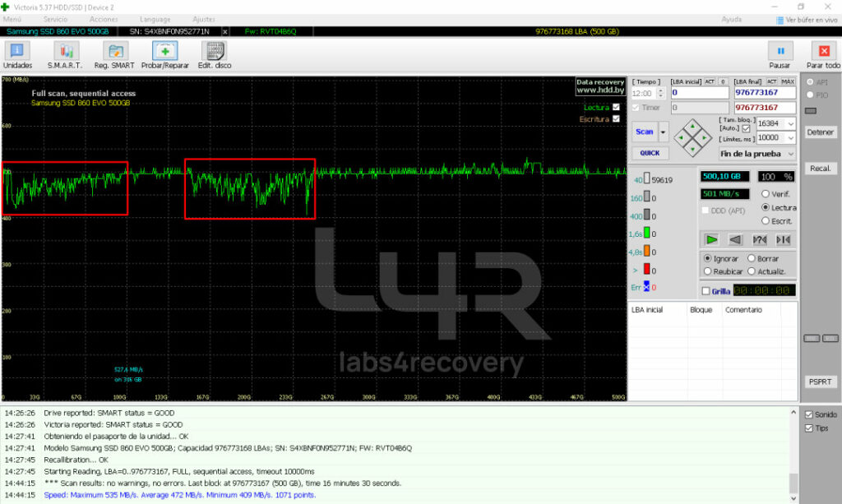Open the Language menu
The width and height of the screenshot is (842, 504).
pyautogui.click(x=155, y=20)
